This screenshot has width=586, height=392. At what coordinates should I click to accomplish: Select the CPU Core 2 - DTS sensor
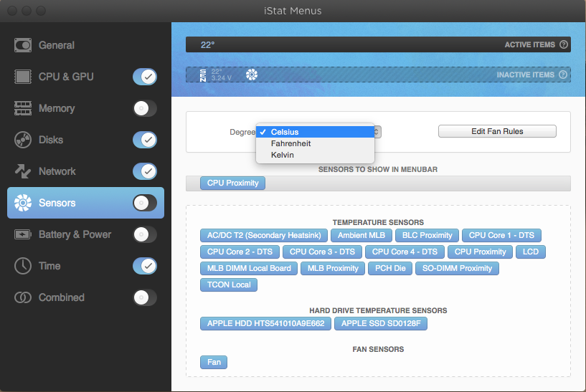[x=240, y=252]
